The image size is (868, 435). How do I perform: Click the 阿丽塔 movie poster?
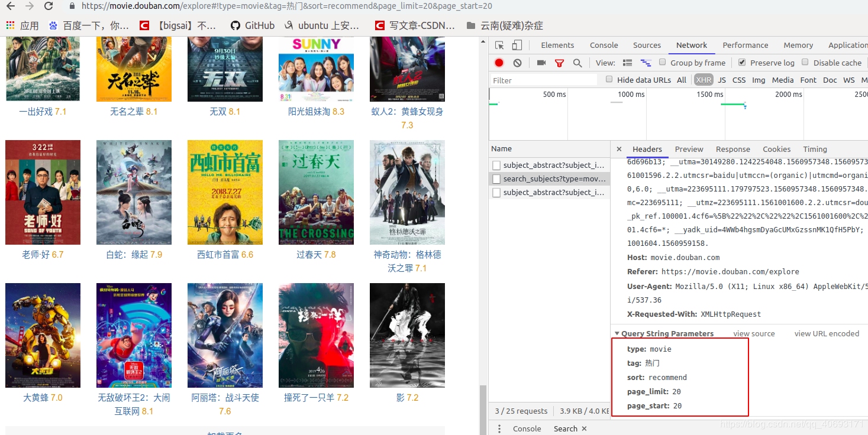click(x=225, y=335)
